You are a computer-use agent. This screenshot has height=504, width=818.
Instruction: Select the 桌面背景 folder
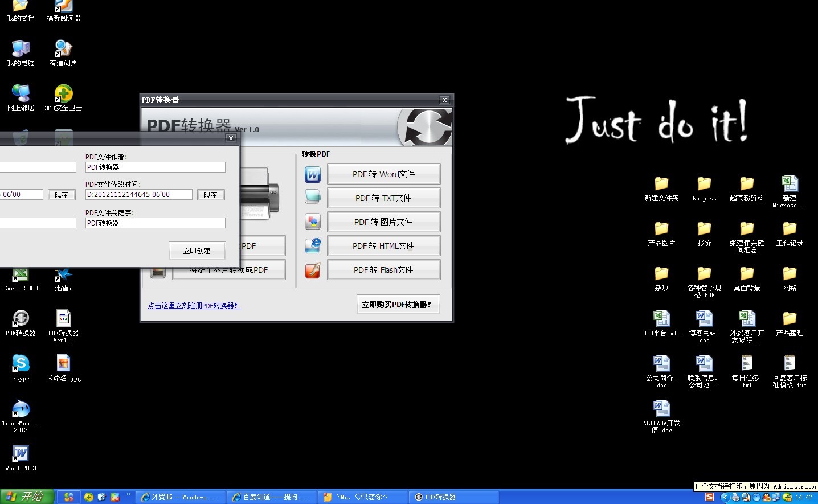coord(747,279)
